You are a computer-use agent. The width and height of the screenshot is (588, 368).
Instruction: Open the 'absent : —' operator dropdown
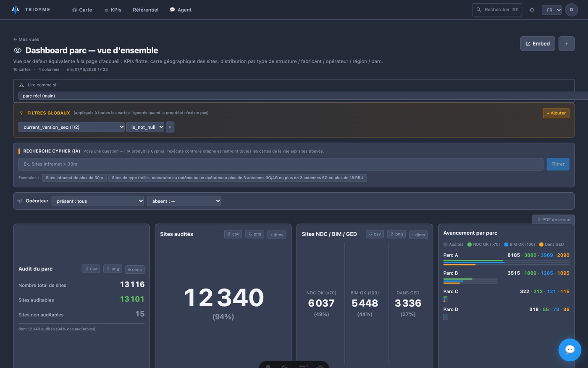(x=184, y=201)
